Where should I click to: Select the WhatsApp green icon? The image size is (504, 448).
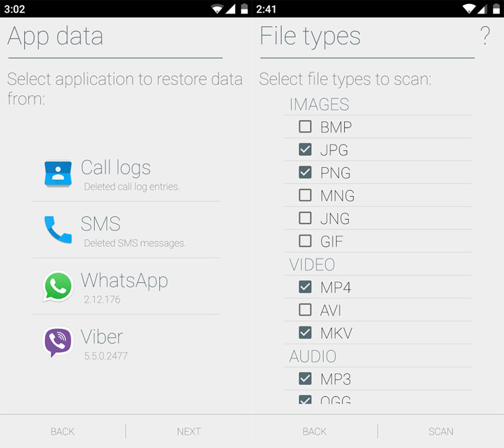tap(58, 286)
